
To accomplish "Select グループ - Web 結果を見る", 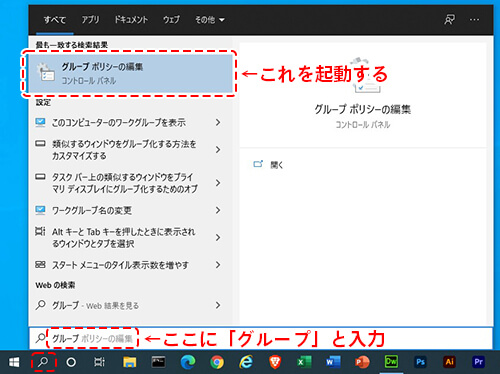I will (x=130, y=305).
